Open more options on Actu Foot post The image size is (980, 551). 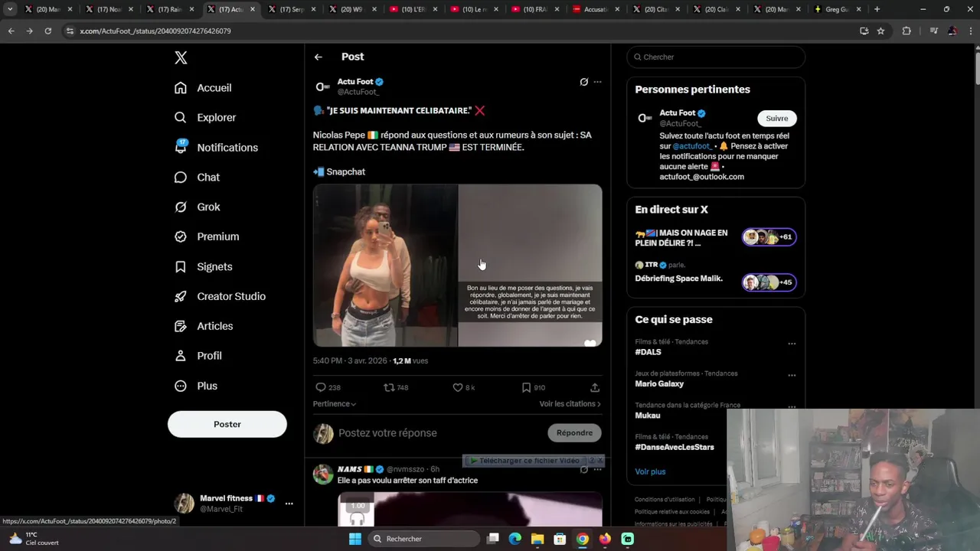598,82
